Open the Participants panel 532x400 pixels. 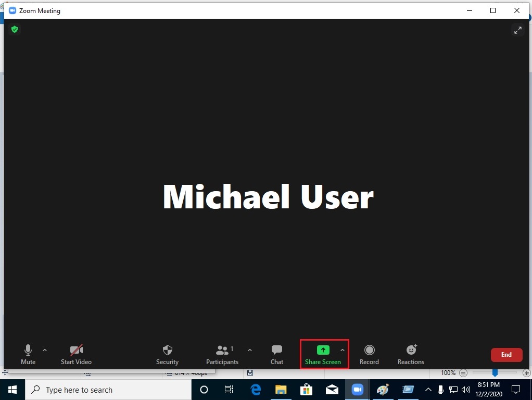[222, 354]
